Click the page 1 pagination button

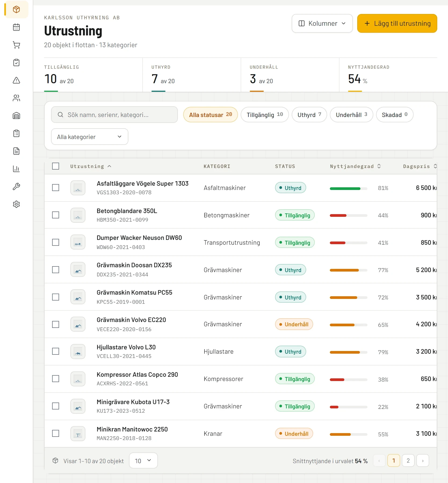click(394, 461)
